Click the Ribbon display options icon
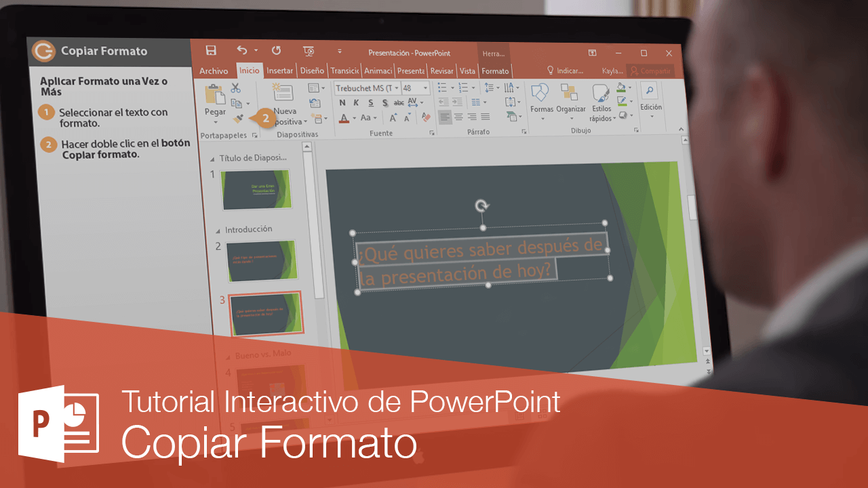The width and height of the screenshot is (868, 488). coord(592,53)
